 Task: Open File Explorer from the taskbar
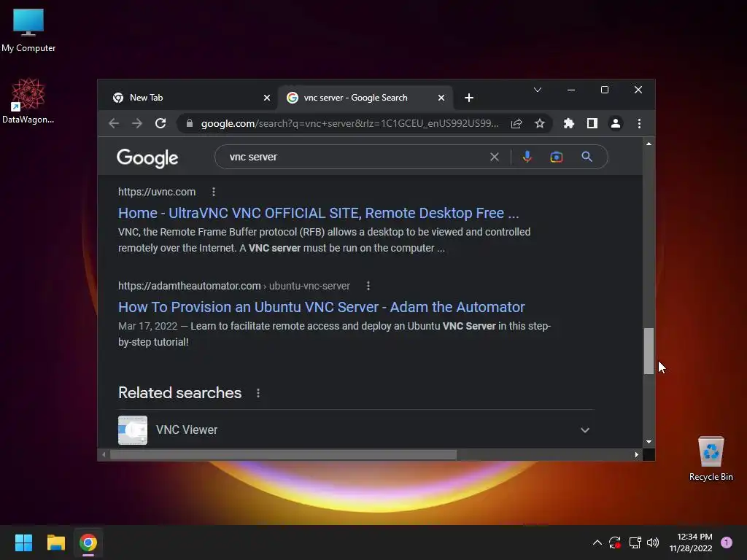pyautogui.click(x=55, y=542)
